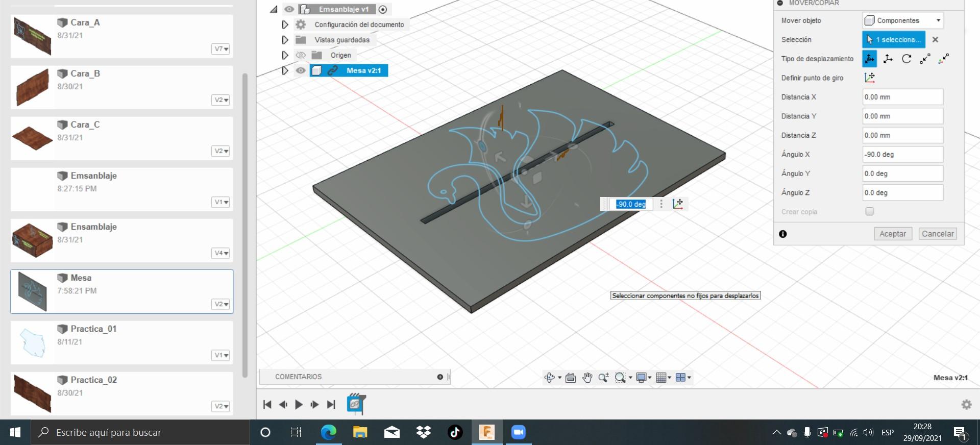Expand Configuración del documento node
Screen dimensions: 980x445
click(285, 24)
